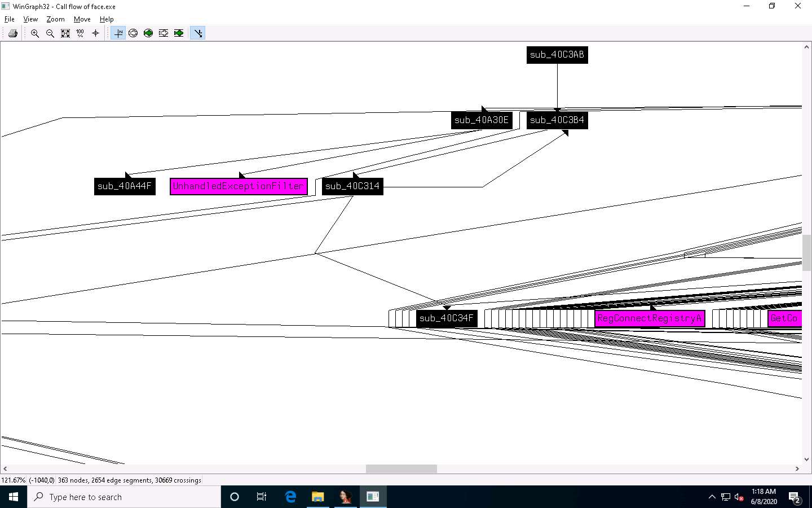Open Task View on the taskbar
This screenshot has height=508, width=812.
[x=262, y=497]
